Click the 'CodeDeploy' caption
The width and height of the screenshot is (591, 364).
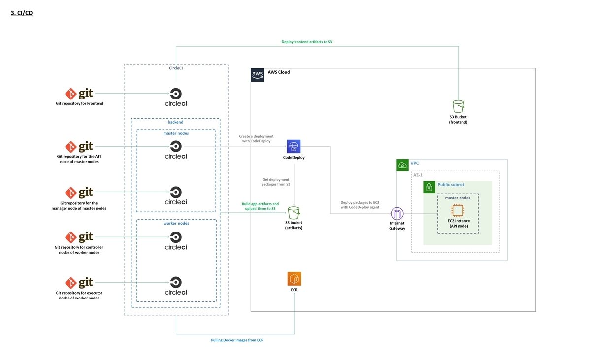294,159
